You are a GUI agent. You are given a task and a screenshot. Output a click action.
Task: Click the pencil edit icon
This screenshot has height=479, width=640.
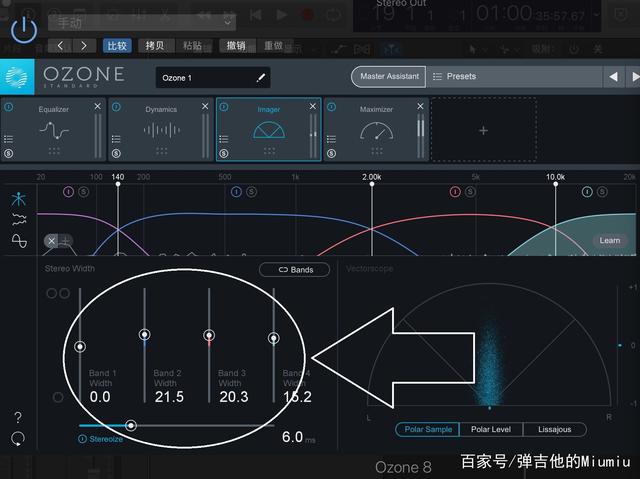tap(261, 78)
